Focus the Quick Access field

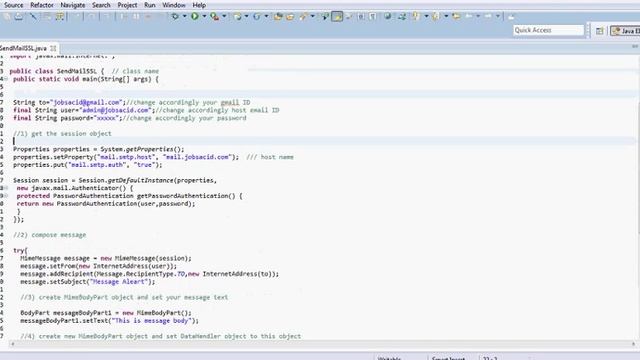[548, 30]
